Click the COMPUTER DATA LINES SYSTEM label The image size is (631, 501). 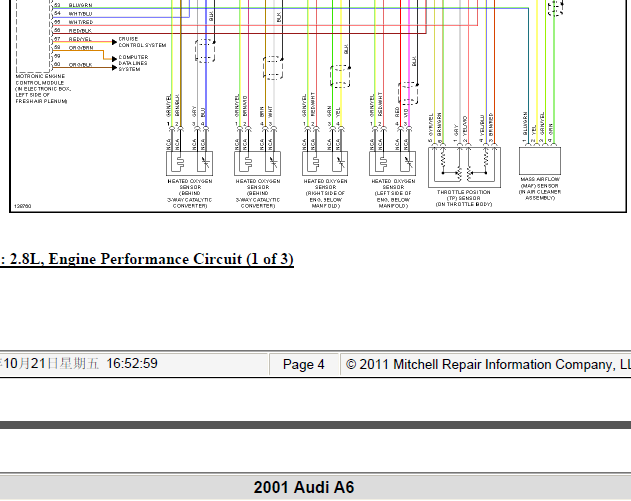point(133,63)
